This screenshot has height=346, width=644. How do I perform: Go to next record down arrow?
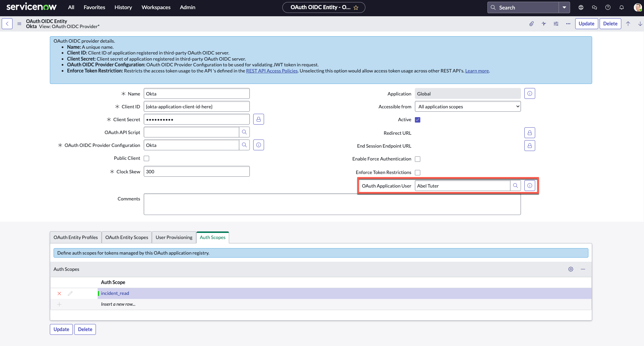pos(640,24)
